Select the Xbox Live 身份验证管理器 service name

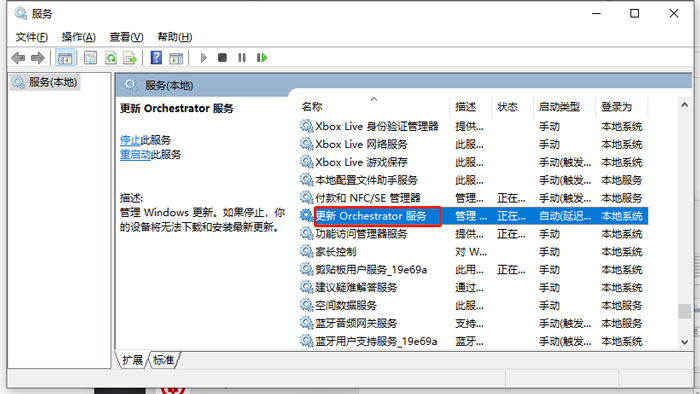pos(377,126)
